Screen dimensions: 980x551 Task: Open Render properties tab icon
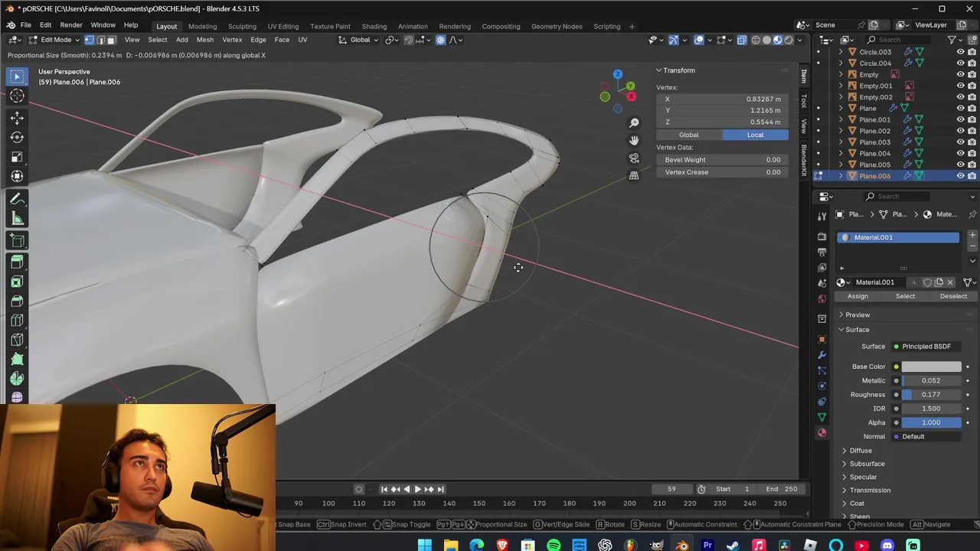click(x=822, y=236)
